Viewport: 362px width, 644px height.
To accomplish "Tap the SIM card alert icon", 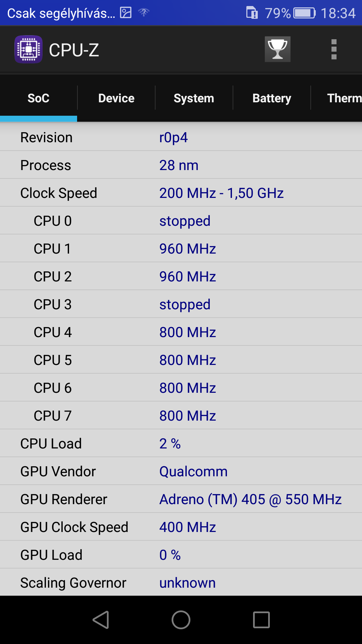I will coord(252,13).
